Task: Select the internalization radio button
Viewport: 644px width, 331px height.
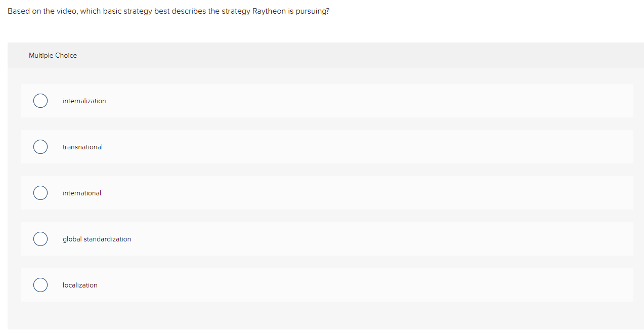Action: pos(40,101)
